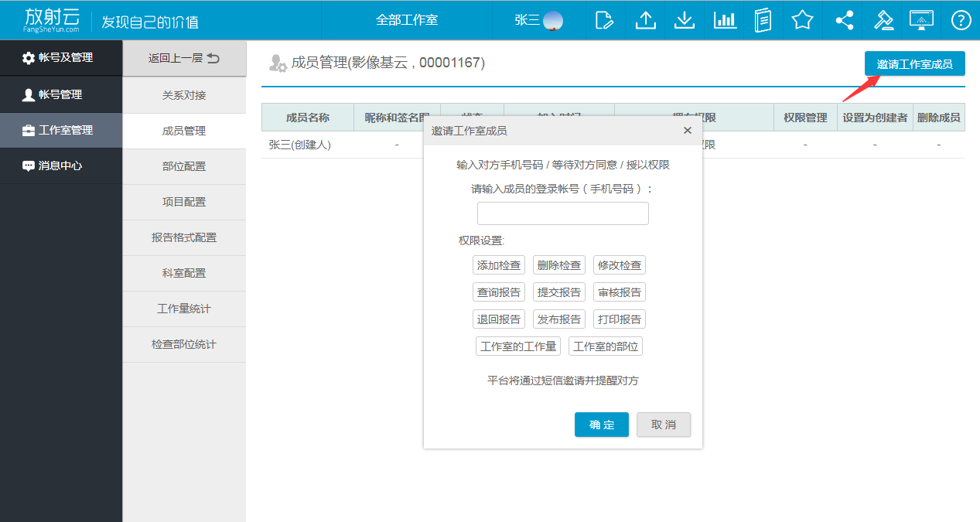Click the gavel icon in top toolbar
Image resolution: width=980 pixels, height=522 pixels.
click(x=883, y=20)
